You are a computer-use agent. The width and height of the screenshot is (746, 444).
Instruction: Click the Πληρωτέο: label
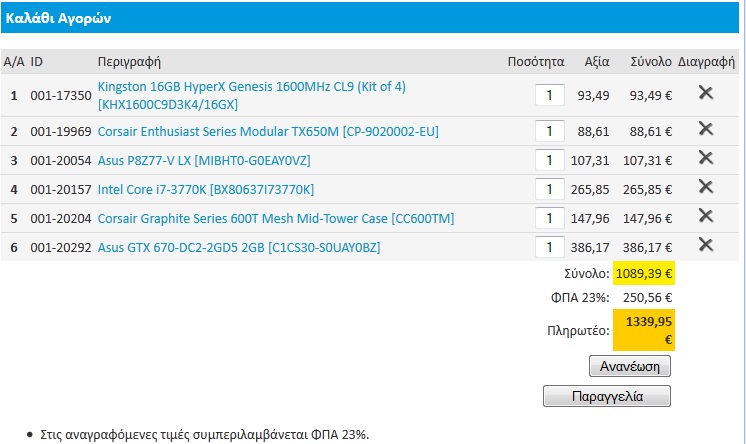coord(578,330)
